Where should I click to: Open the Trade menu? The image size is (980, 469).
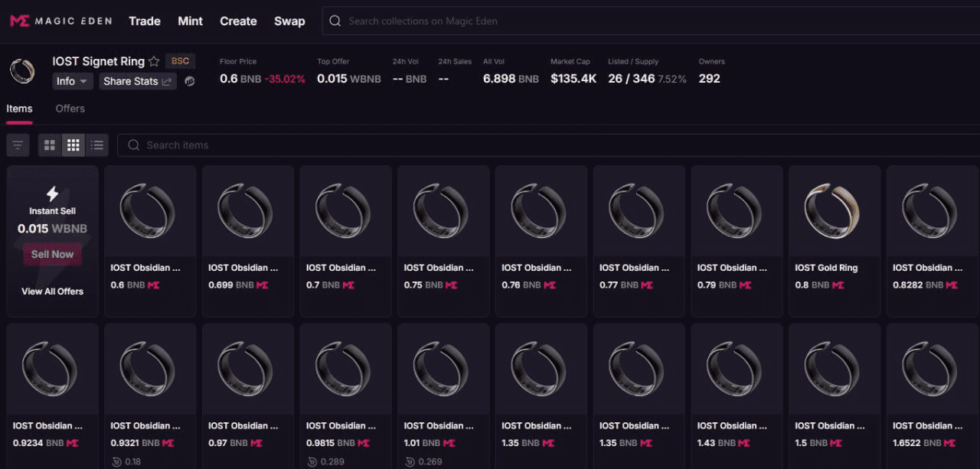145,21
